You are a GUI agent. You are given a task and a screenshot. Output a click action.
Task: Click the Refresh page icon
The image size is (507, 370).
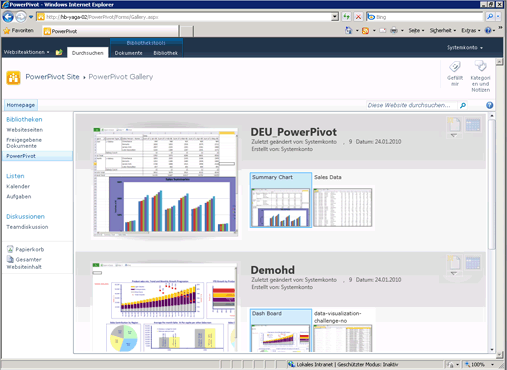pyautogui.click(x=346, y=17)
